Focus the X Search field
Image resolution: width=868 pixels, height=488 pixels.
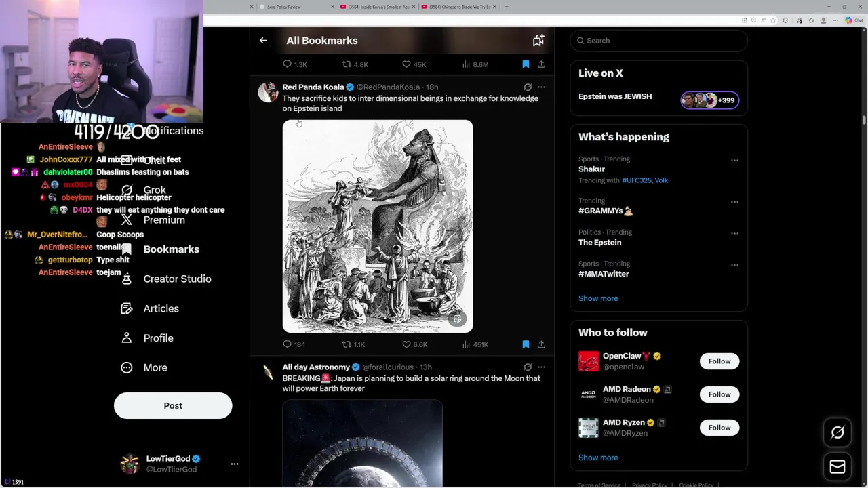click(658, 41)
